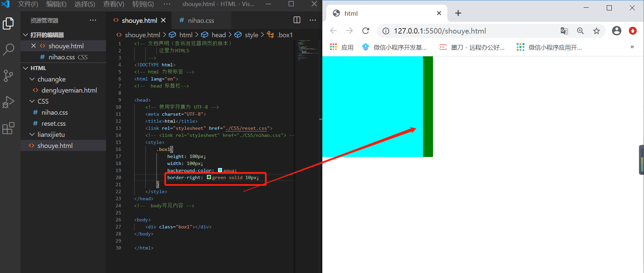Open Source Control view in activity bar
The height and width of the screenshot is (273, 644).
8,75
